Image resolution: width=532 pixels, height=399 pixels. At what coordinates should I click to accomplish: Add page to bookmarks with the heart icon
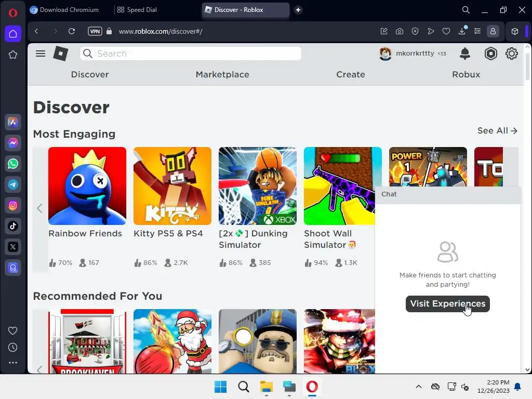click(x=446, y=31)
